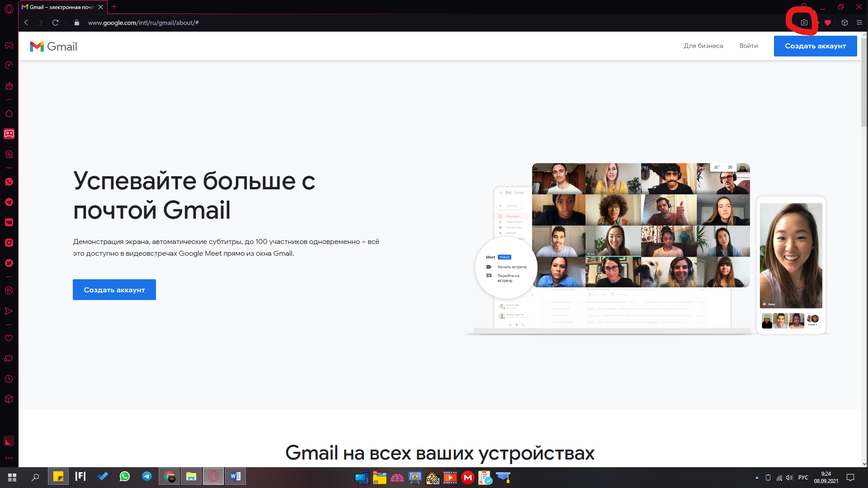The width and height of the screenshot is (868, 488).
Task: Go to start page via house icon
Action: tap(9, 113)
